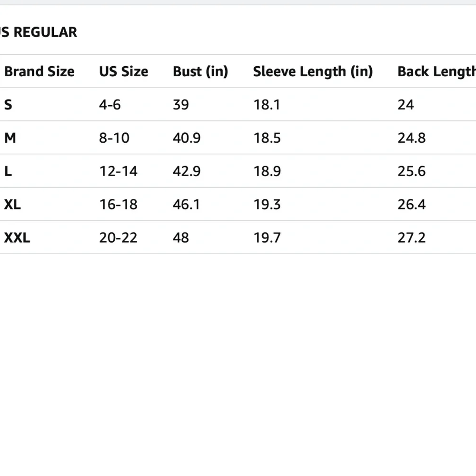
Task: Click the Bust (in) column header
Action: coord(200,72)
